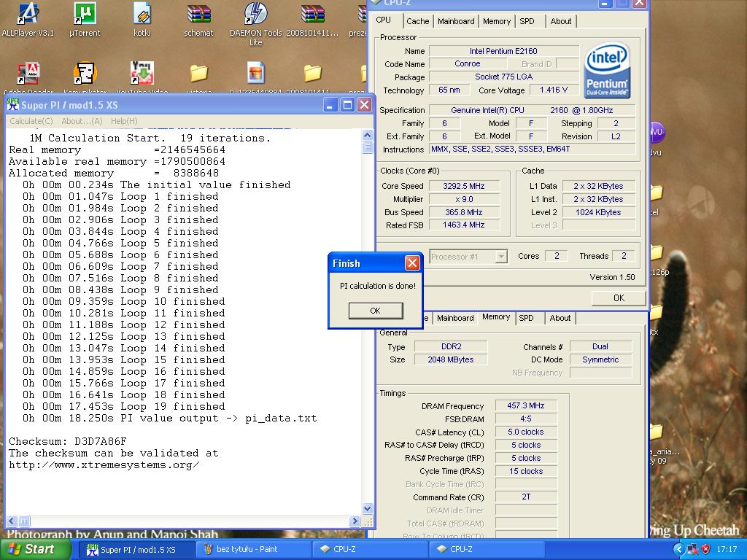Click the system clock showing 17:17
The image size is (747, 560).
pos(727,550)
